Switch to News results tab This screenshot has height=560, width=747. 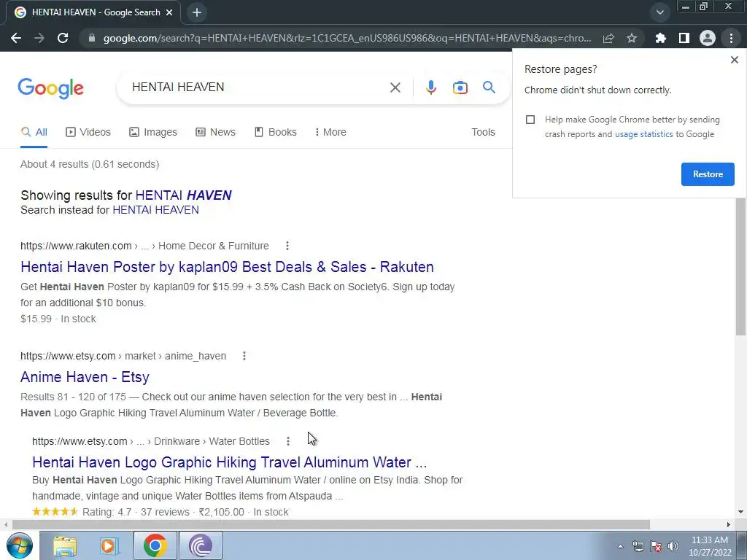point(215,132)
